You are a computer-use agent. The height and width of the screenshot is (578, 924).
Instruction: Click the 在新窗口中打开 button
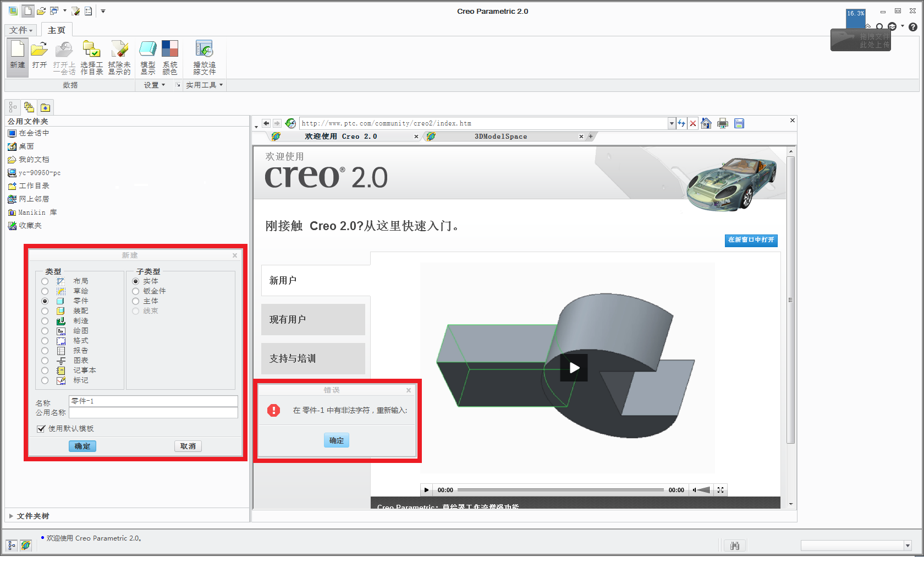[x=751, y=240]
